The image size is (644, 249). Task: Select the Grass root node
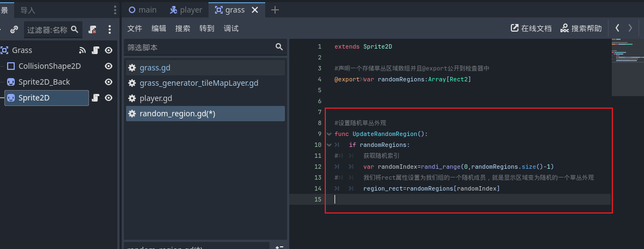[22, 50]
